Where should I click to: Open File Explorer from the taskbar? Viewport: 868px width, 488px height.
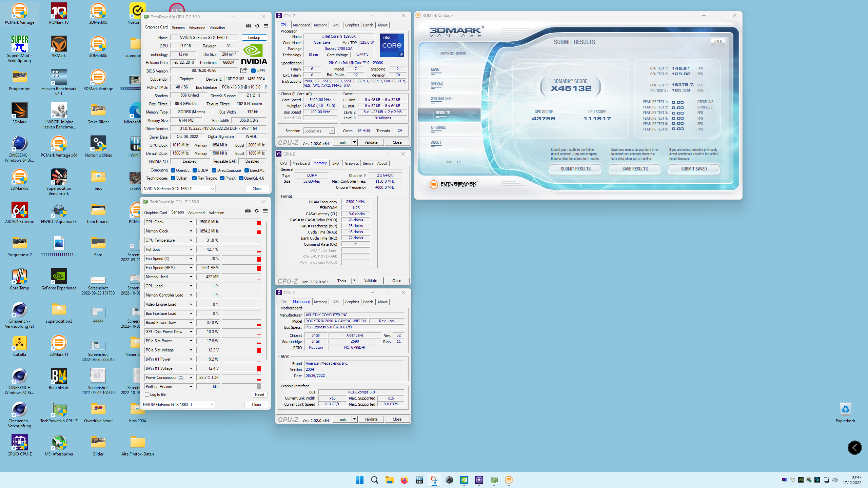coord(390,480)
